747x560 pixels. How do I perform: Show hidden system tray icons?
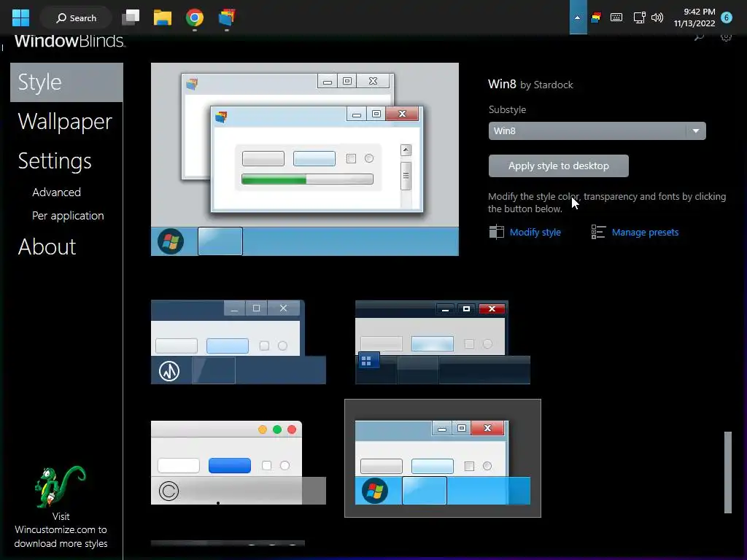pyautogui.click(x=578, y=17)
